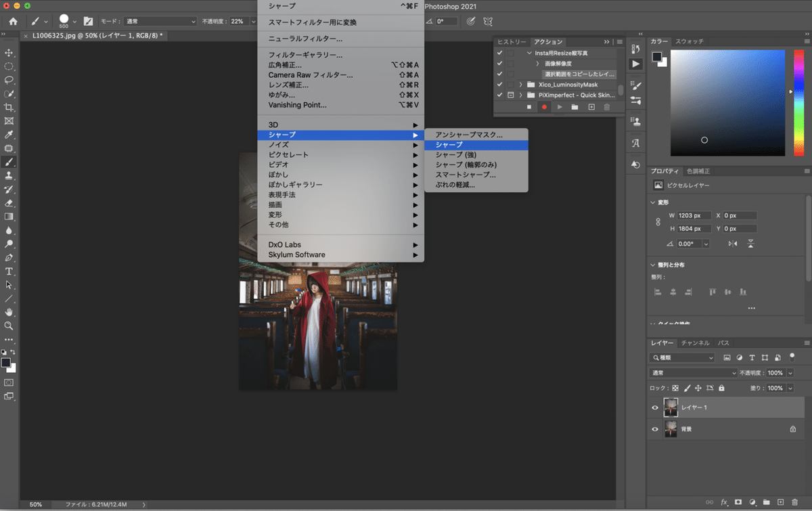
Task: Select the Clone Stamp tool
Action: (9, 176)
